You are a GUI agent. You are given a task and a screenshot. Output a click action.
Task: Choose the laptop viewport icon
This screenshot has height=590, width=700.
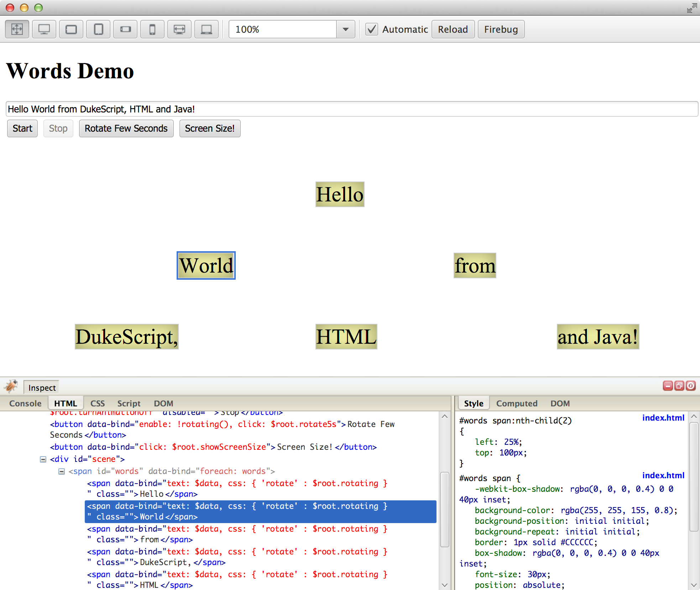(x=207, y=29)
